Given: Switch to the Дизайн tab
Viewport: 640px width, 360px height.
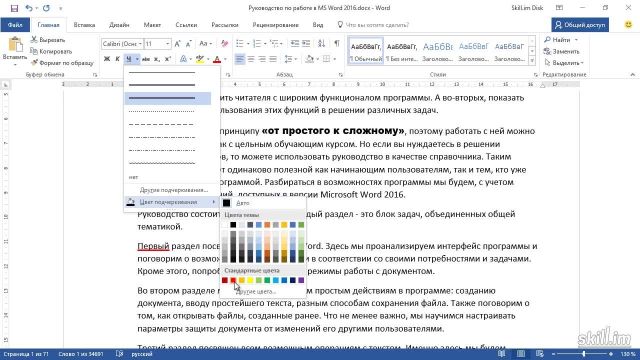Looking at the screenshot, I should [x=119, y=25].
